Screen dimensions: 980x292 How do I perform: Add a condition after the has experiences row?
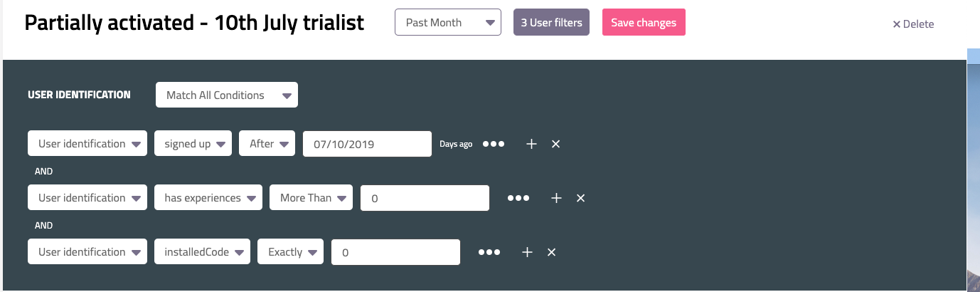(x=556, y=198)
